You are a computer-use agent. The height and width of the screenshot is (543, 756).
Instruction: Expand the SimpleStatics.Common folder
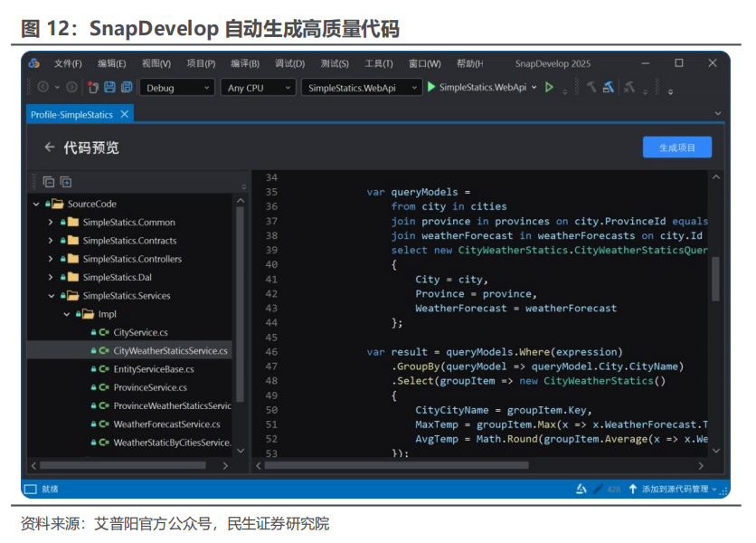coord(51,222)
